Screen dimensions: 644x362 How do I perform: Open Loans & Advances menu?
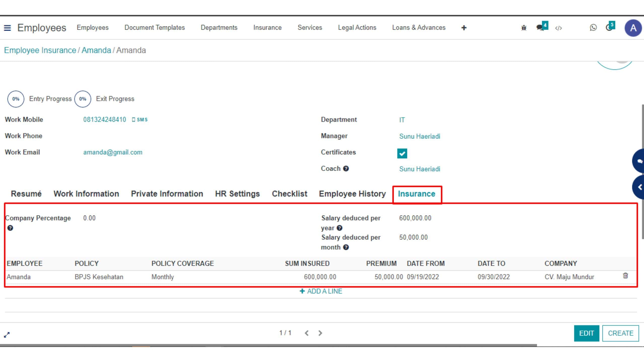pyautogui.click(x=419, y=28)
